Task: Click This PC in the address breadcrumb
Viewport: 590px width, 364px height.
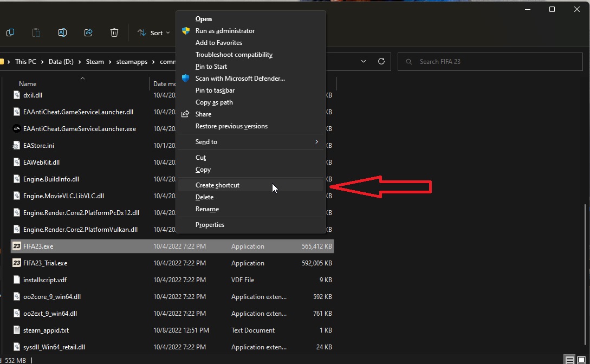Action: coord(25,62)
